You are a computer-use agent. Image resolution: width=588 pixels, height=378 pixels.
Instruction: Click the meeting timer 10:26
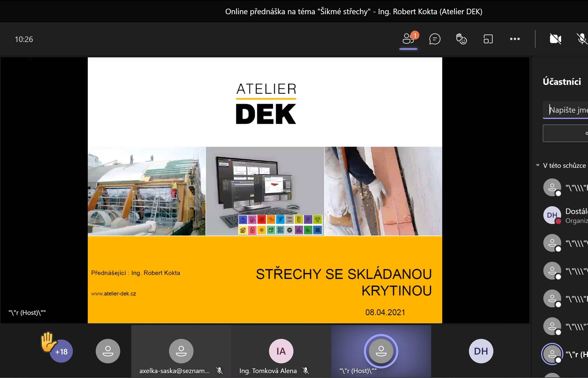(24, 39)
